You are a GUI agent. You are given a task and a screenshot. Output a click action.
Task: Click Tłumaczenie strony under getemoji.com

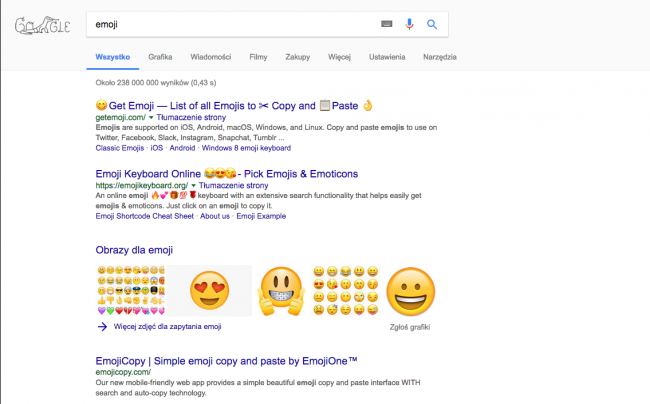(191, 117)
